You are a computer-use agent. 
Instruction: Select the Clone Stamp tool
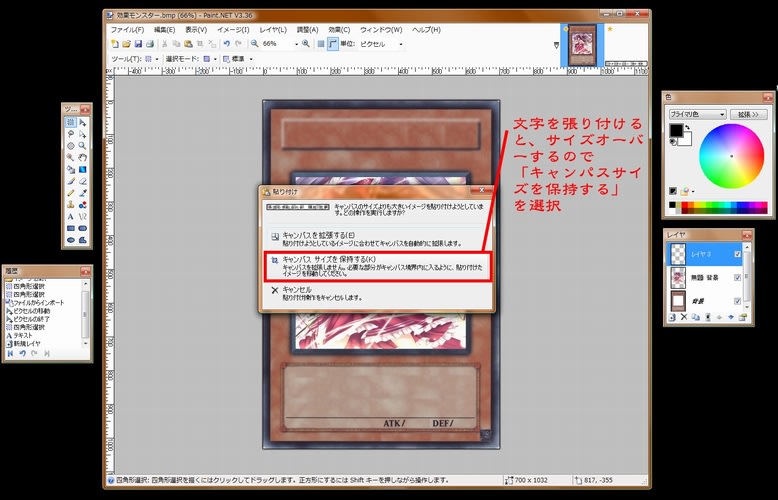[x=70, y=205]
